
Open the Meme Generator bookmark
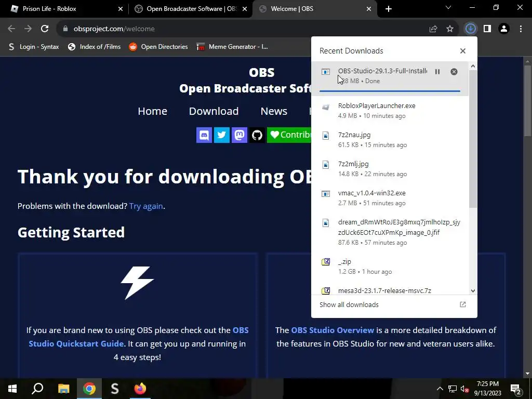point(232,47)
